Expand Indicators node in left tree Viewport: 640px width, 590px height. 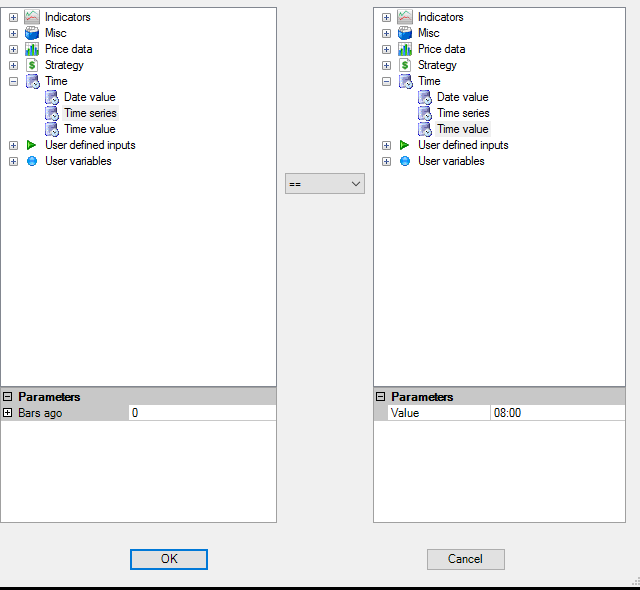point(13,18)
